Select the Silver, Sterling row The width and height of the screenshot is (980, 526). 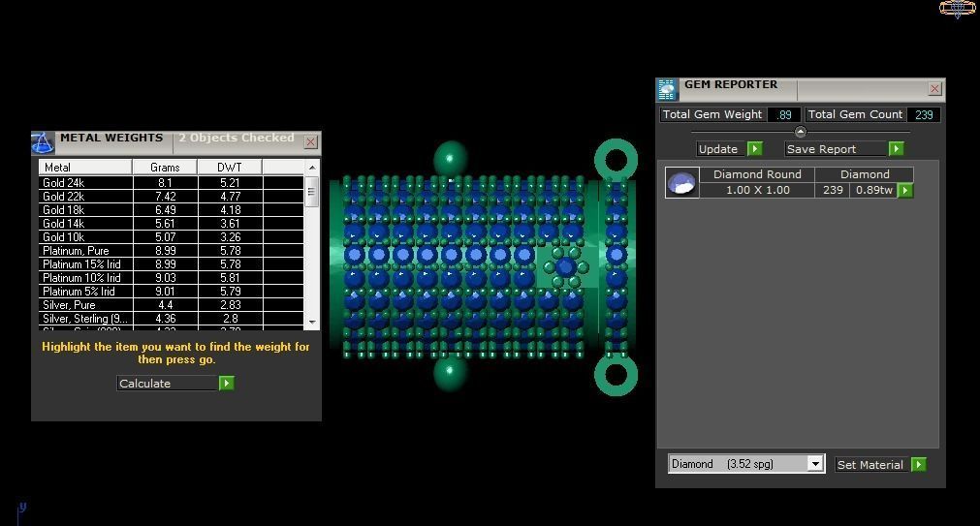pos(172,319)
